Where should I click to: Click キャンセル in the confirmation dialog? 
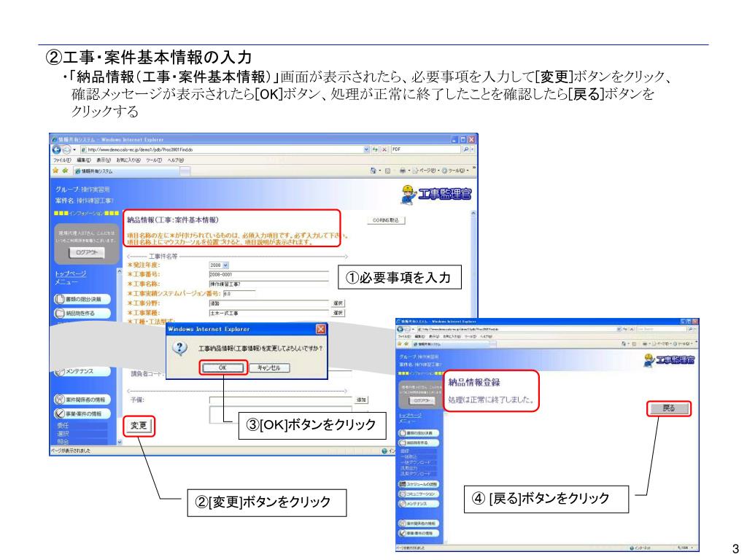[268, 367]
